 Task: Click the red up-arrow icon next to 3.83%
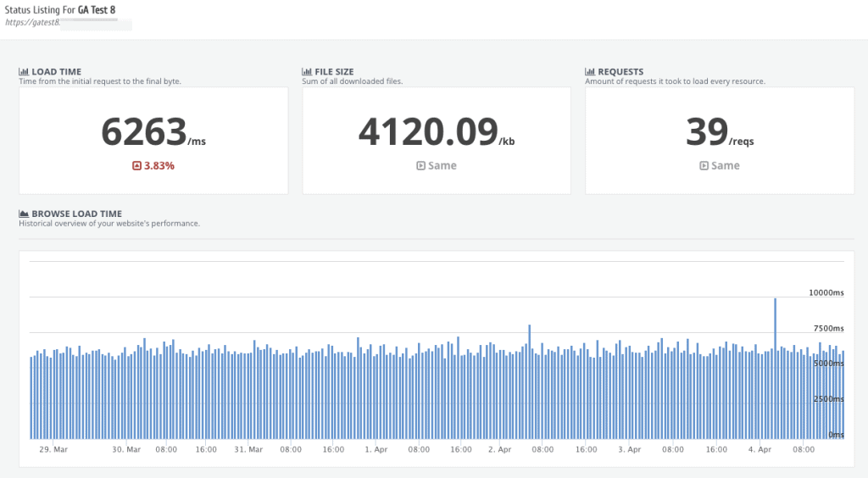[x=136, y=165]
